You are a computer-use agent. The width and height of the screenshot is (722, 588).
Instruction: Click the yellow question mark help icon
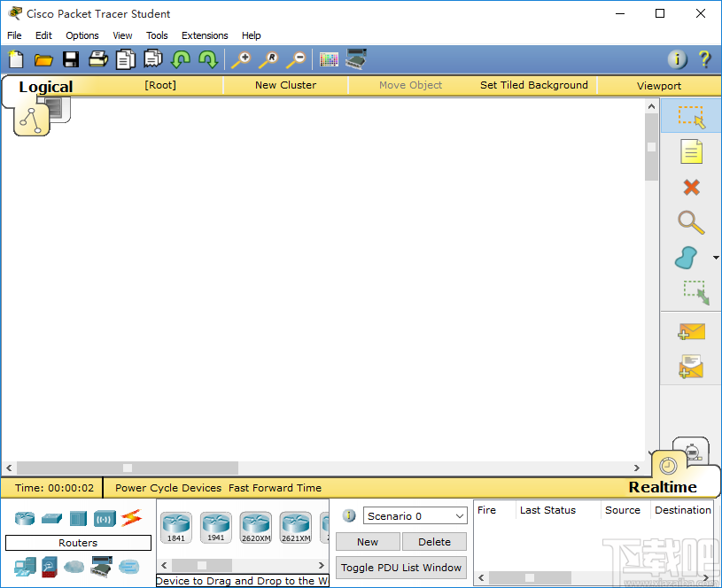click(704, 59)
